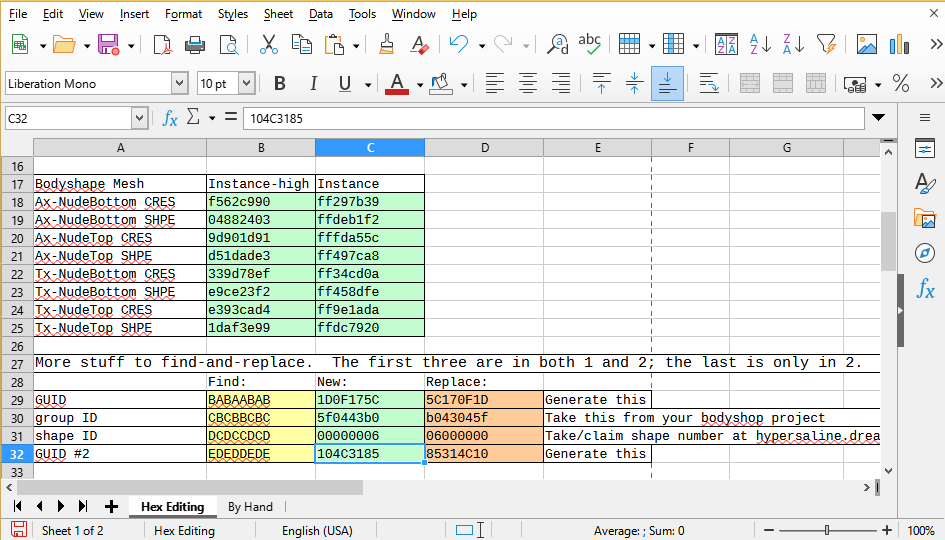The image size is (945, 540).
Task: Click the Cut scissors icon
Action: (x=268, y=45)
